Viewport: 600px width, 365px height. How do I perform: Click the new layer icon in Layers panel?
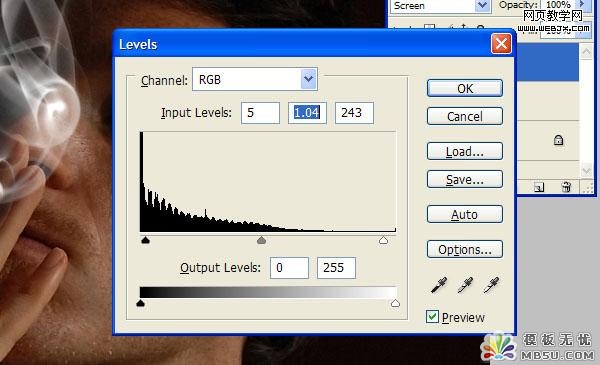tap(539, 187)
